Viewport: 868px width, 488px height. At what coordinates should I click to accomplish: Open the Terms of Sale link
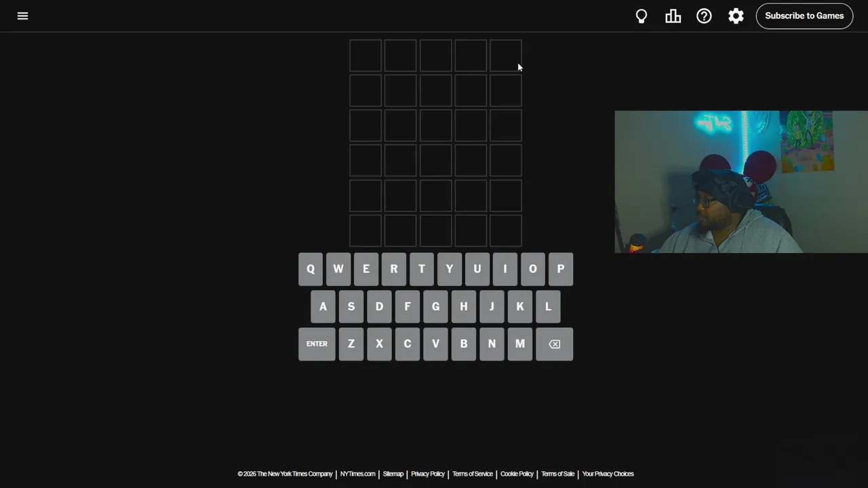click(x=558, y=474)
